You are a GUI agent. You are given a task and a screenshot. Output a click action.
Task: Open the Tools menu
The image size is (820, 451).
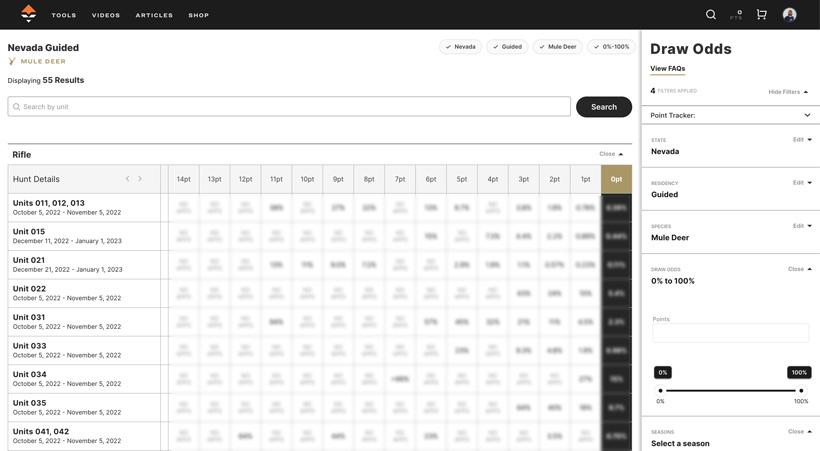click(x=64, y=15)
